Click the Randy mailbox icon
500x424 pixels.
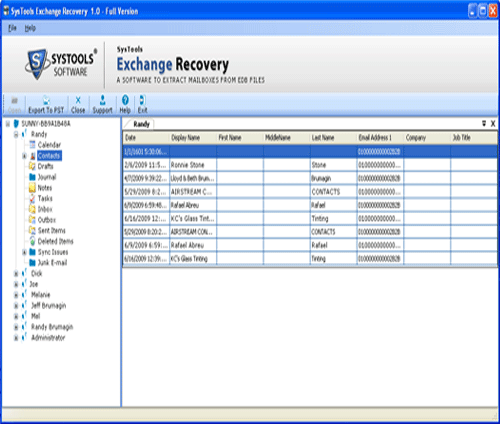[24, 134]
